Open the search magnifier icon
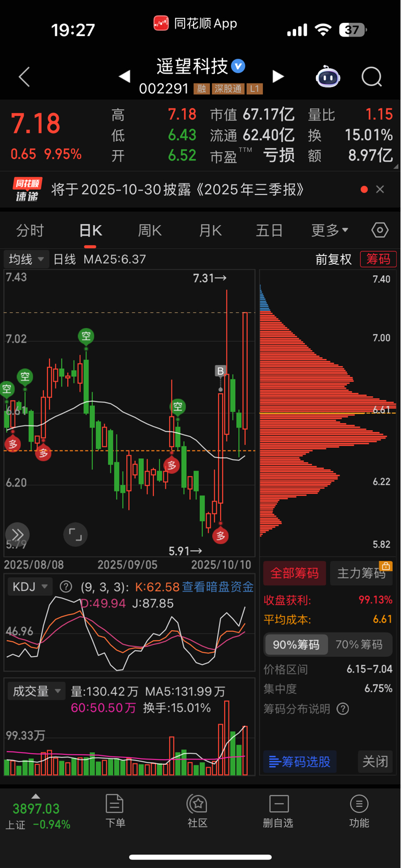 point(372,77)
